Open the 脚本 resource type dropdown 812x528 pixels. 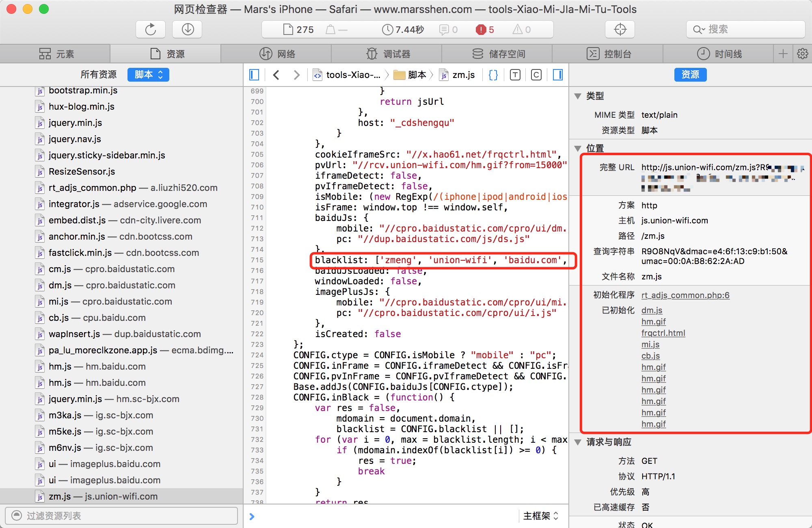[148, 75]
